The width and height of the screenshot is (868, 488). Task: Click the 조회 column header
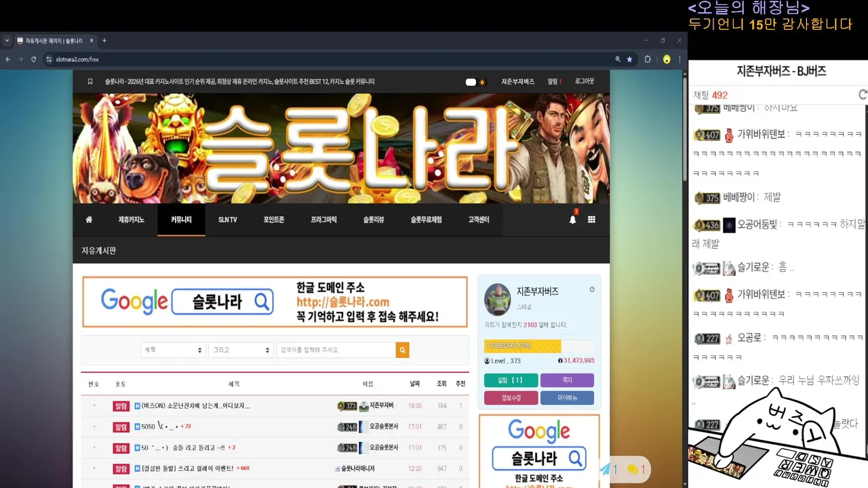[441, 384]
